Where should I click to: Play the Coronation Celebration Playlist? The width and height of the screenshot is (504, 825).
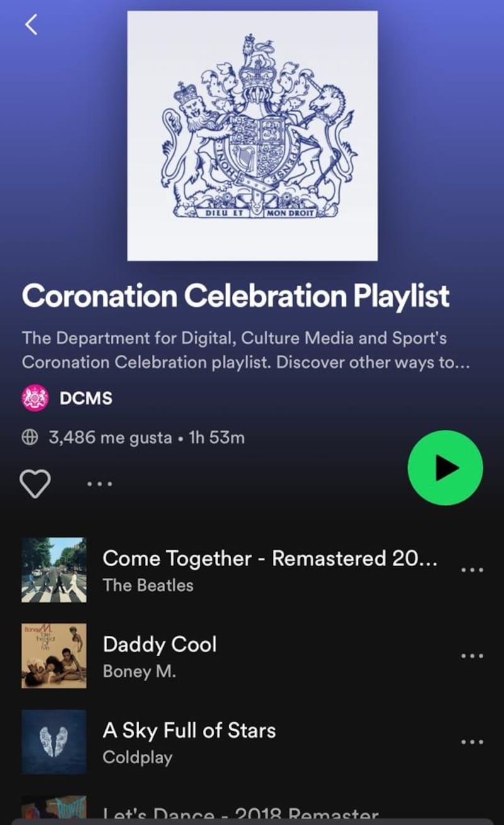click(445, 468)
